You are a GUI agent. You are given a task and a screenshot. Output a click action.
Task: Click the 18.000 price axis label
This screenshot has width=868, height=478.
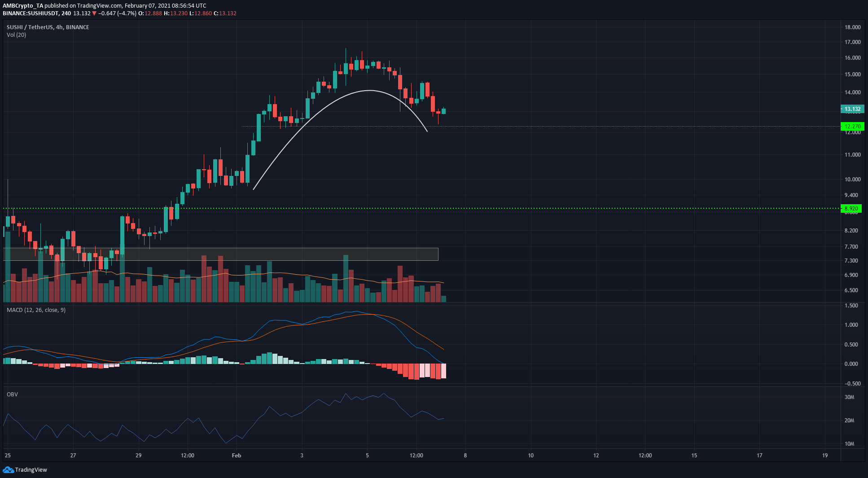[852, 27]
